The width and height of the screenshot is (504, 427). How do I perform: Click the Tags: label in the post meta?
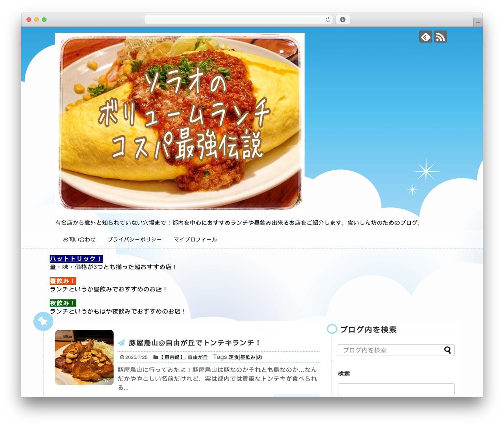click(x=220, y=357)
